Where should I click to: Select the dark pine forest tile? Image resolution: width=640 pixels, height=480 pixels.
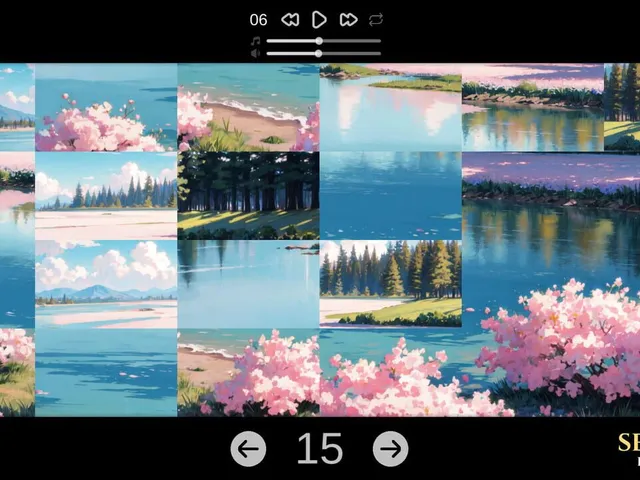click(x=248, y=196)
